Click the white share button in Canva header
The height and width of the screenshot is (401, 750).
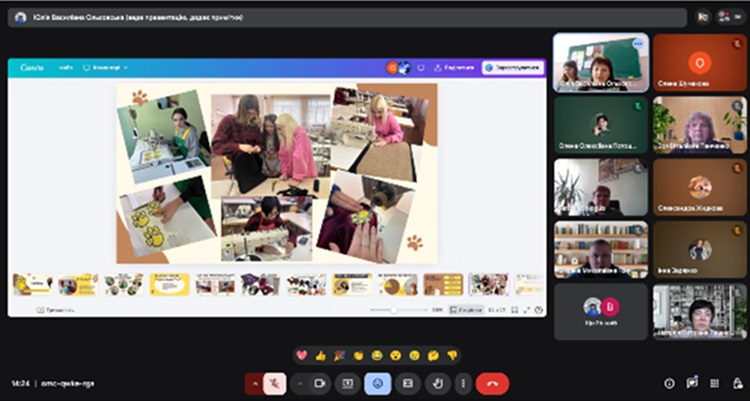[513, 68]
